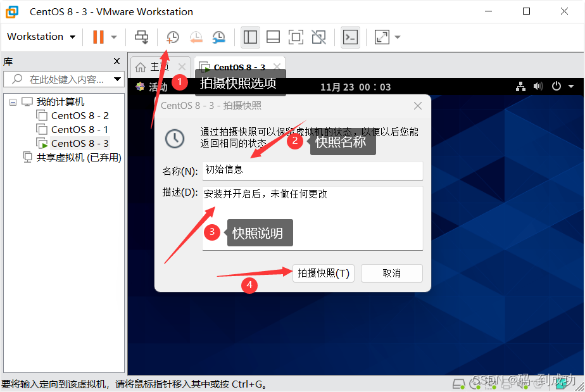
Task: Open the CentOS clock 11月23 00:03
Action: pyautogui.click(x=356, y=87)
